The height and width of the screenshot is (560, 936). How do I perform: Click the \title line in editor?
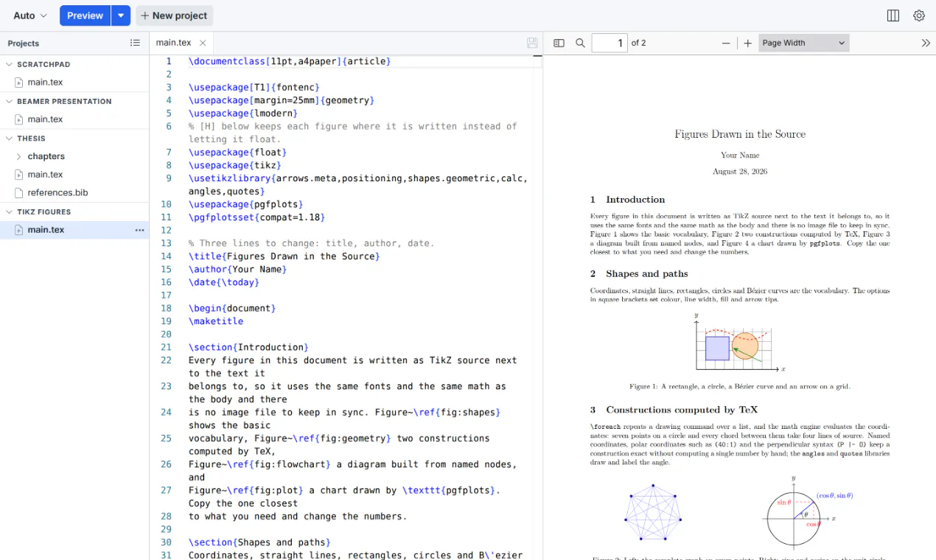[x=284, y=256]
